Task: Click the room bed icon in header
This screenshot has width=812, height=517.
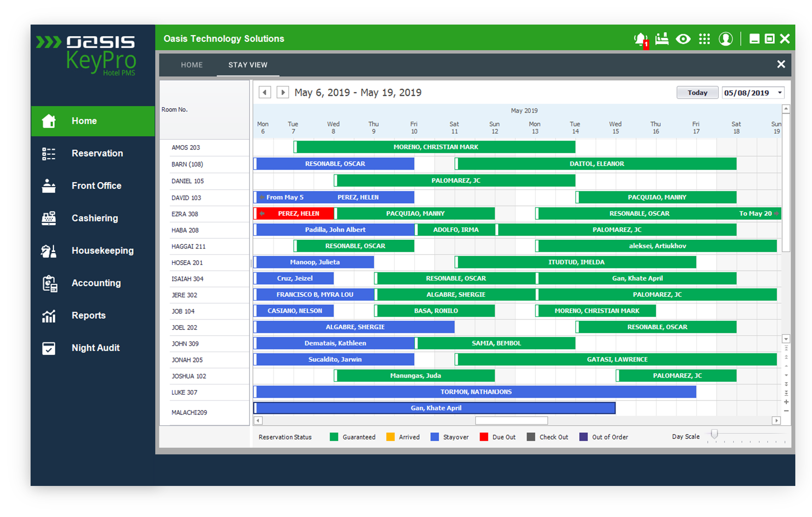Action: click(x=662, y=39)
